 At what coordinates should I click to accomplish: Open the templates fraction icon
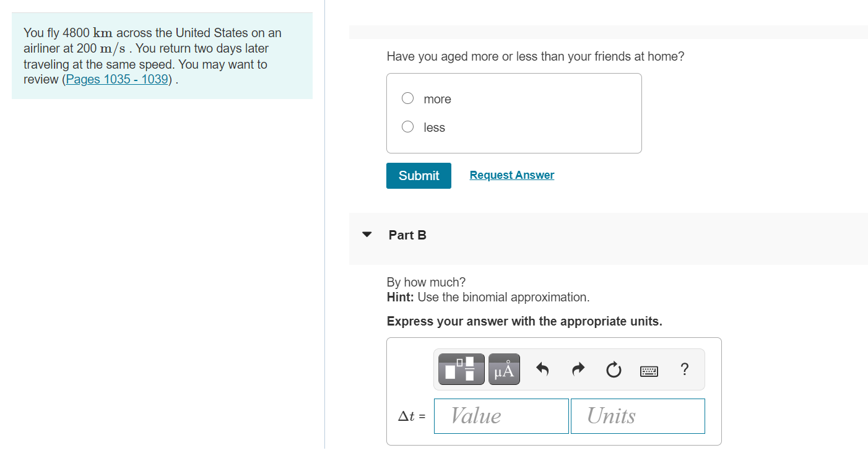tap(461, 369)
